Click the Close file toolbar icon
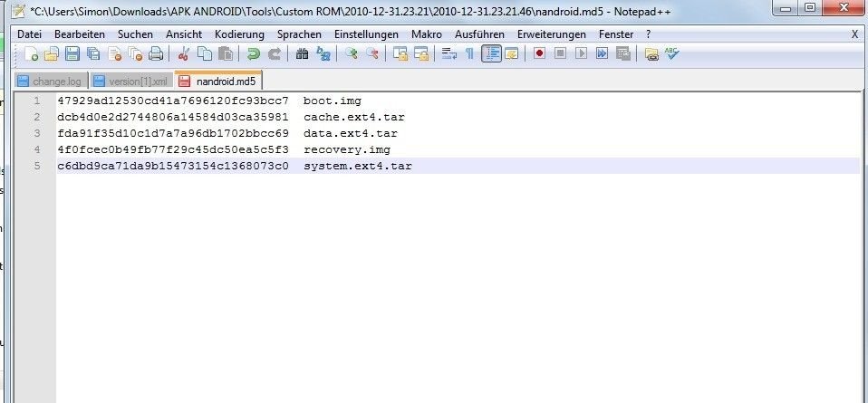 tap(114, 53)
